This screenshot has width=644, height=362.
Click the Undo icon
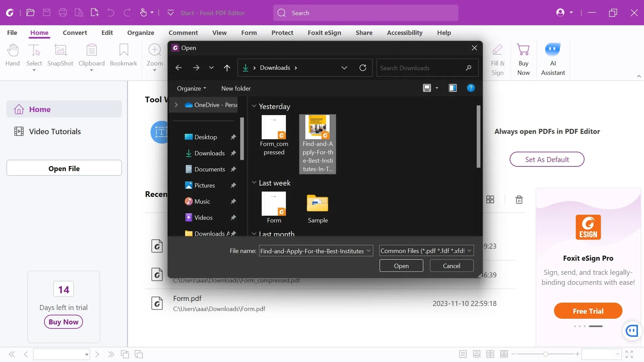tap(111, 12)
